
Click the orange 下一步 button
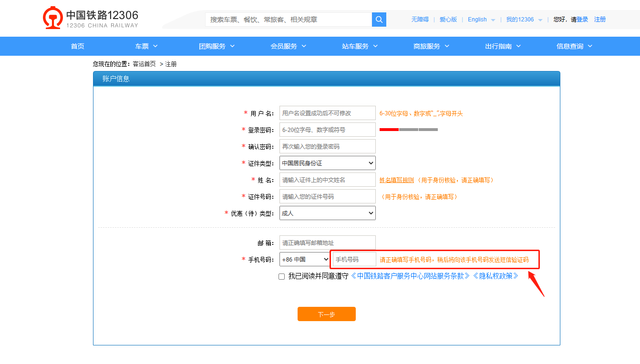click(327, 314)
